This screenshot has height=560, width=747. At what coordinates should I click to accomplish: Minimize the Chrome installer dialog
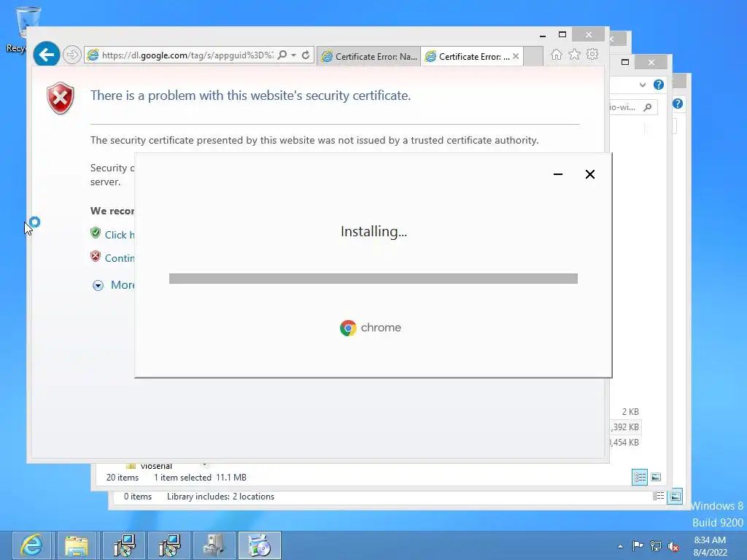(x=558, y=174)
